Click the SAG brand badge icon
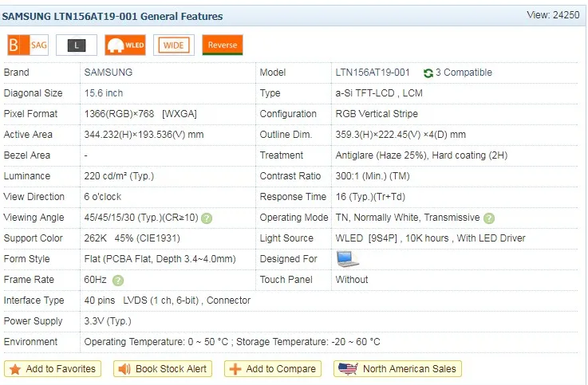This screenshot has height=385, width=588. coord(28,45)
